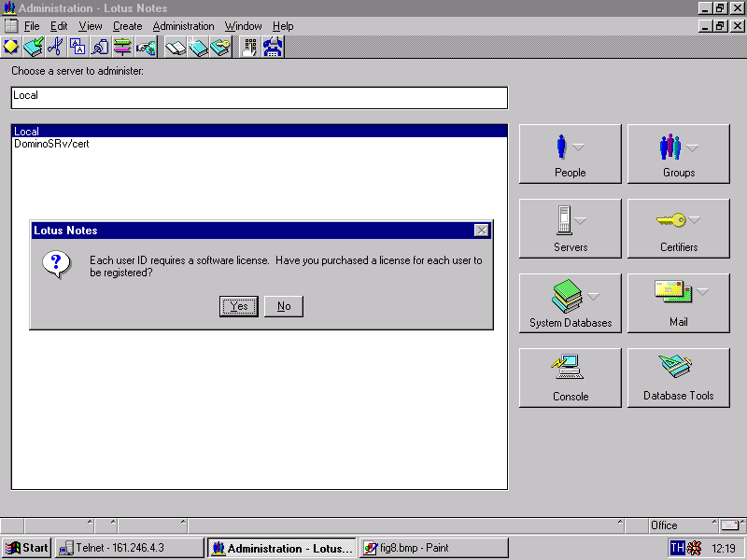
Task: Close the Lotus Notes license dialog
Action: pos(482,231)
